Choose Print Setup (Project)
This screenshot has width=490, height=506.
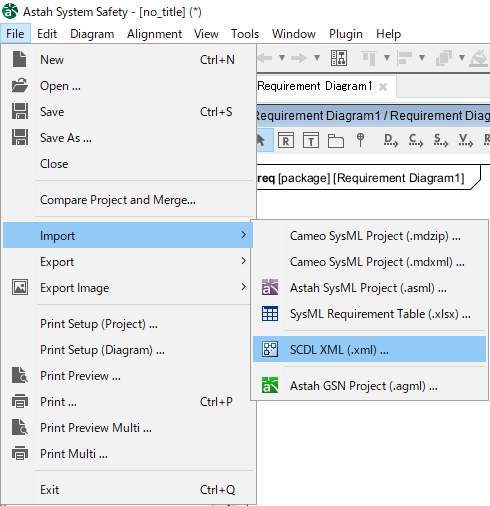128,324
